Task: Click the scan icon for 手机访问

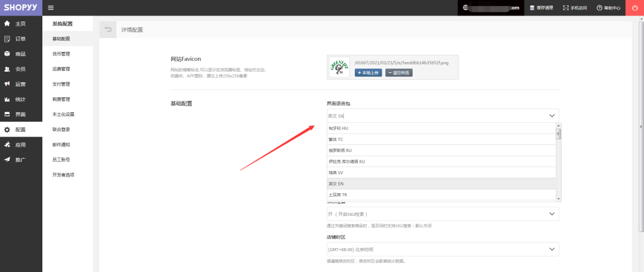Action: click(566, 8)
